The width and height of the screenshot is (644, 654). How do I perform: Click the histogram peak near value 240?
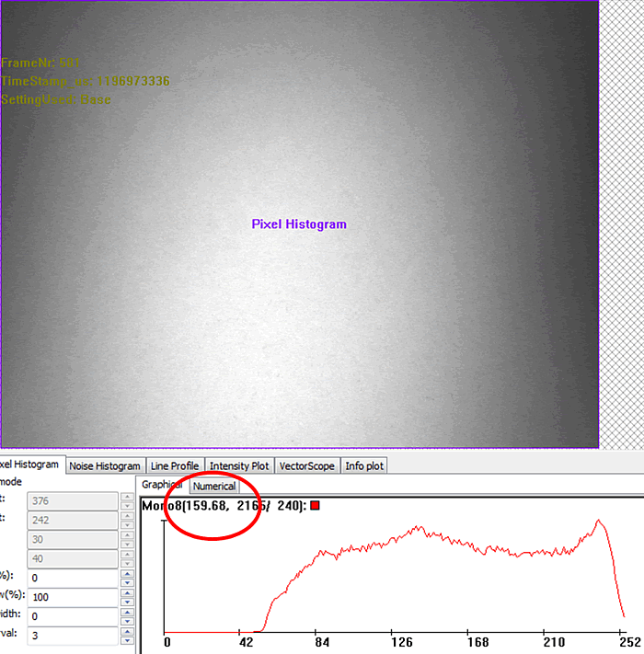pyautogui.click(x=598, y=522)
